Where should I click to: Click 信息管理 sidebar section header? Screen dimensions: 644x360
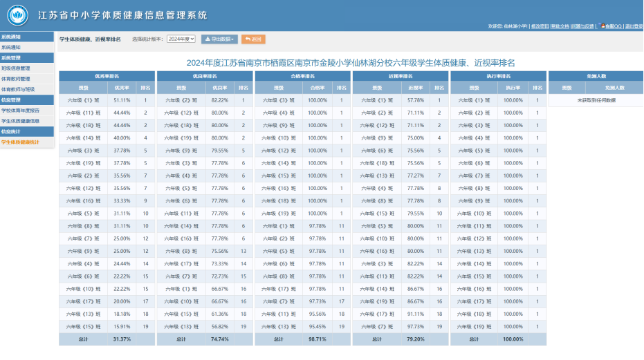27,100
